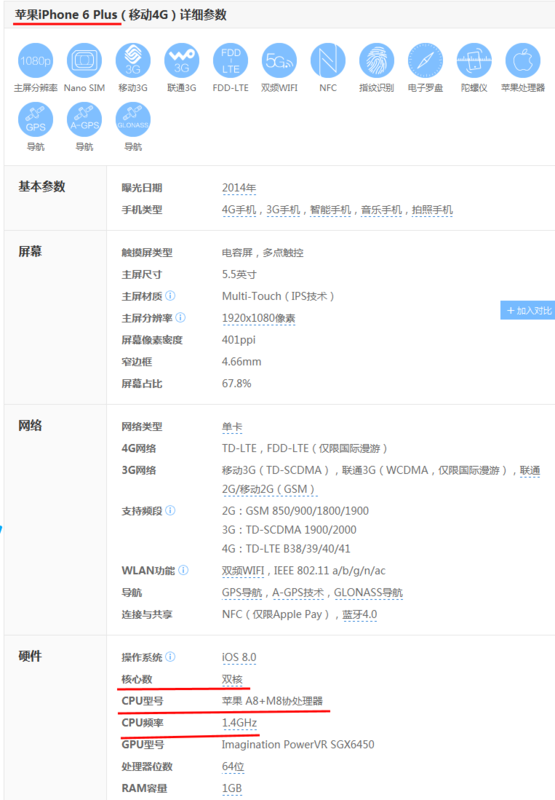Select the 5.5英寸 screen size value
Image resolution: width=555 pixels, height=800 pixels.
(x=239, y=274)
